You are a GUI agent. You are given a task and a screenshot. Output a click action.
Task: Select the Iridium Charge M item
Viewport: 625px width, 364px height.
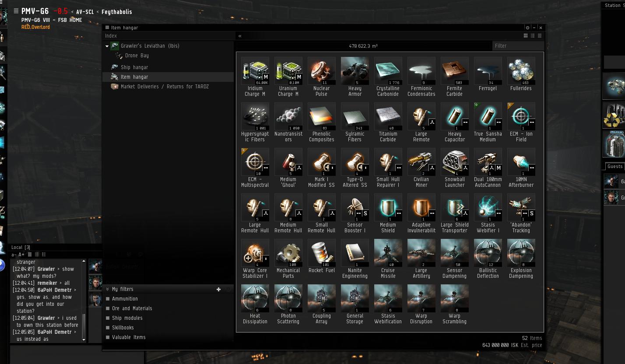coord(255,71)
